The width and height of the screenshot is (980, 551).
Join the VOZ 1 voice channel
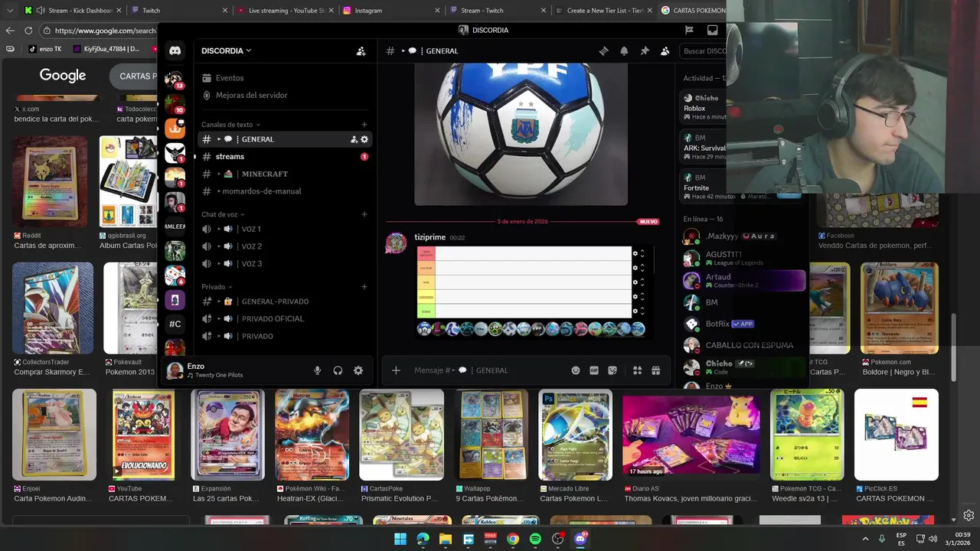(283, 229)
